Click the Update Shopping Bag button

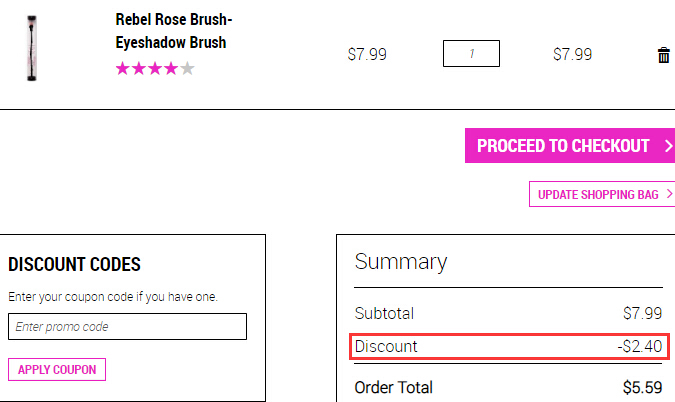click(x=602, y=194)
